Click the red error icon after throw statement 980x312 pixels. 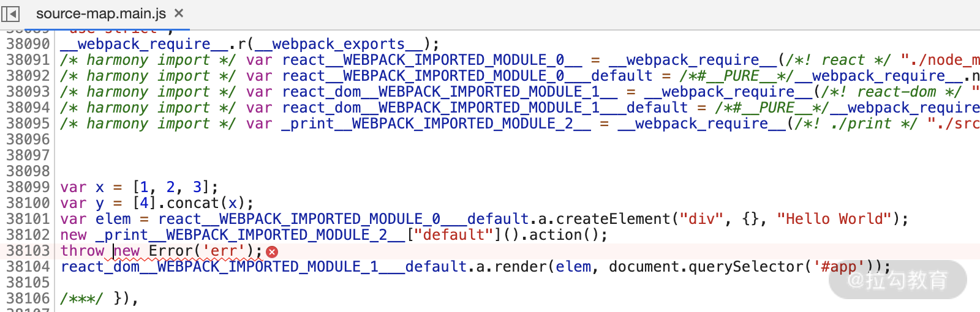[x=272, y=251]
